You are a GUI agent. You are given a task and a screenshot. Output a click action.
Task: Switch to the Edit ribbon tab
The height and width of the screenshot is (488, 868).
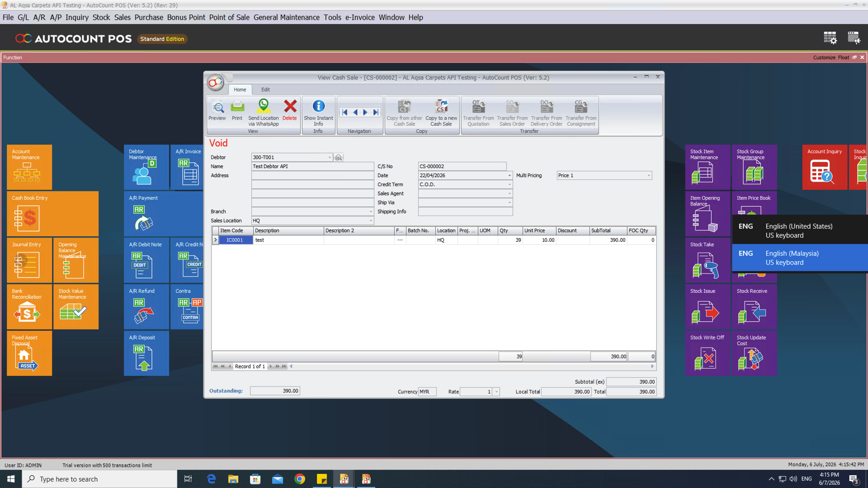tap(265, 89)
